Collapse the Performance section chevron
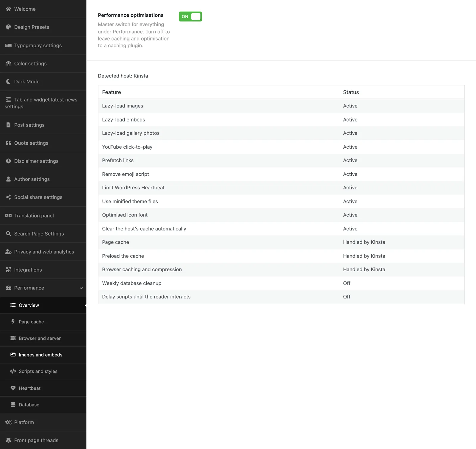This screenshot has width=476, height=449. (x=81, y=288)
